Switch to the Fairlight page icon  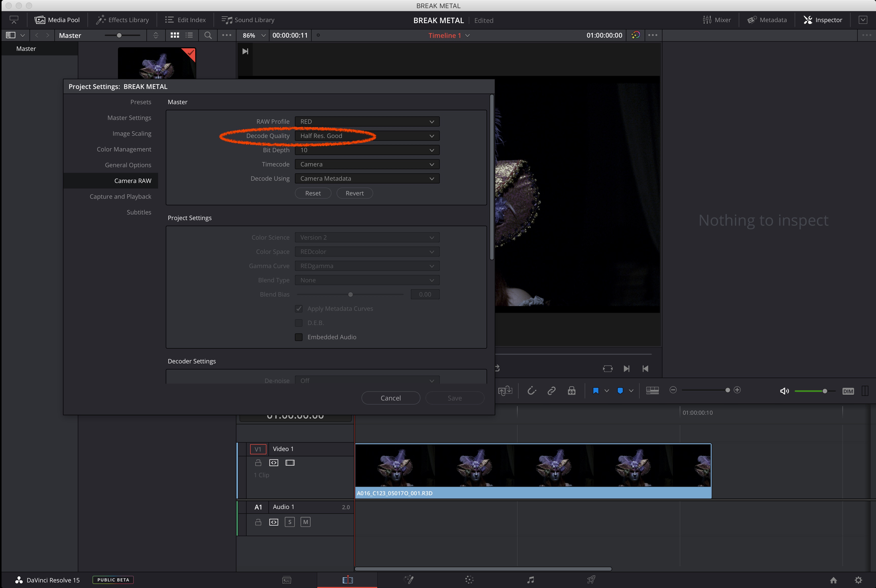click(x=531, y=580)
